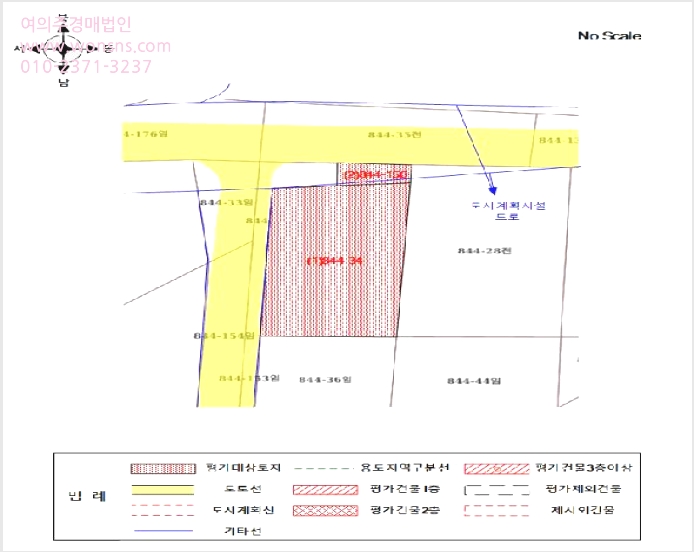Screen dimensions: 694x552
Task: Click the 도시계획선 legend text
Action: [x=243, y=510]
